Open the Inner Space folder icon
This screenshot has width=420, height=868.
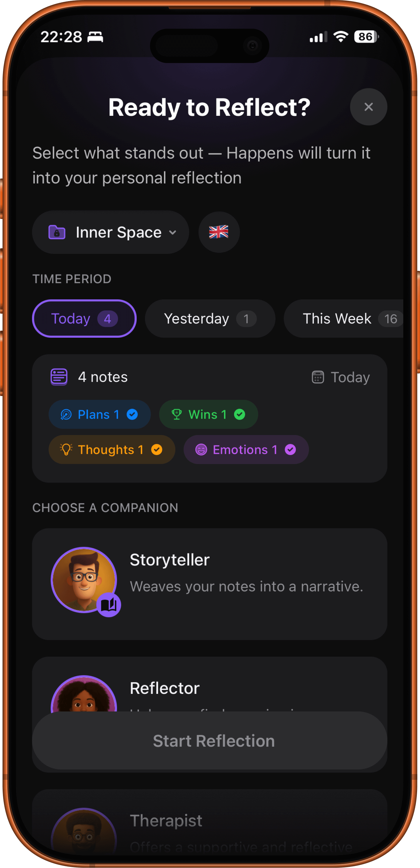(57, 232)
